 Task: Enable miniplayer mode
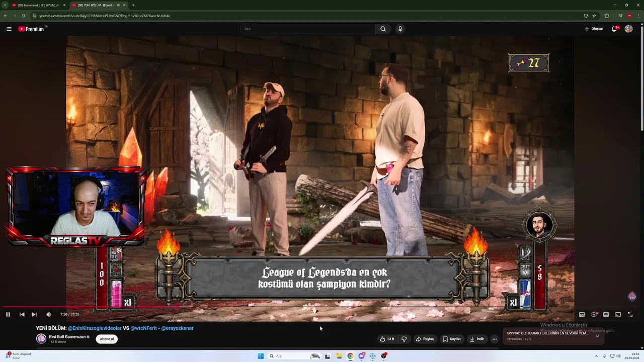pos(606,314)
